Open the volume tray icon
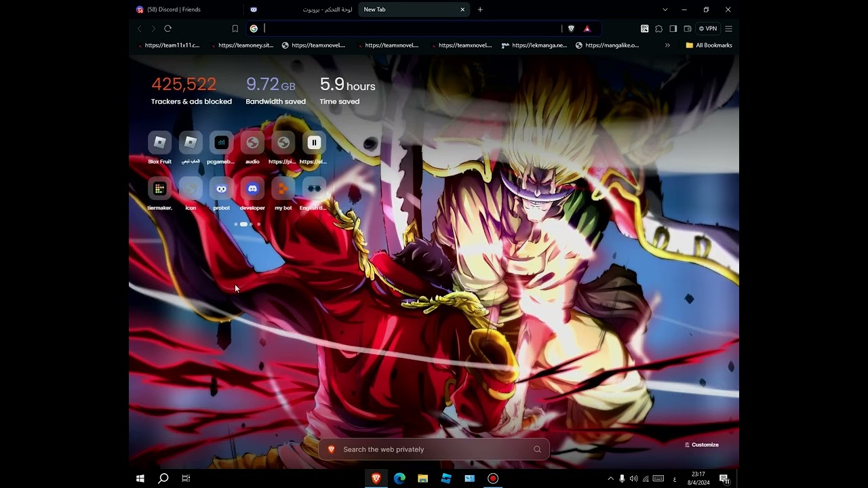The image size is (868, 488). [x=633, y=479]
